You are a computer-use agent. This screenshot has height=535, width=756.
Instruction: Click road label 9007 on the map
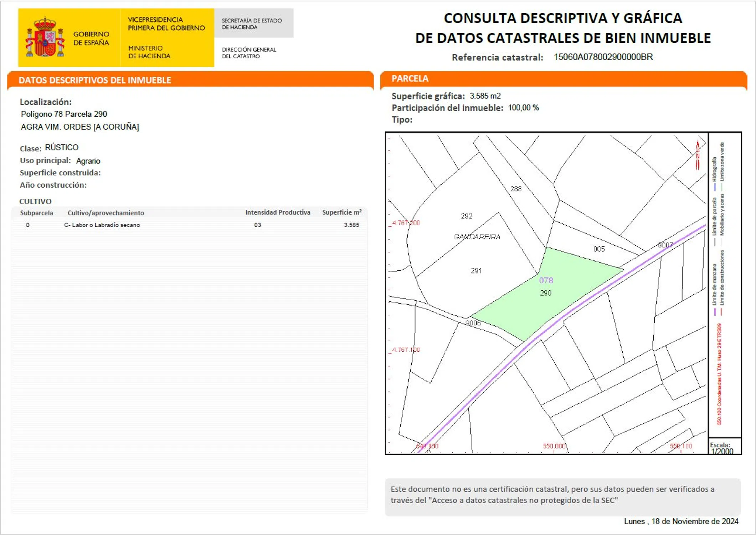[x=665, y=245]
